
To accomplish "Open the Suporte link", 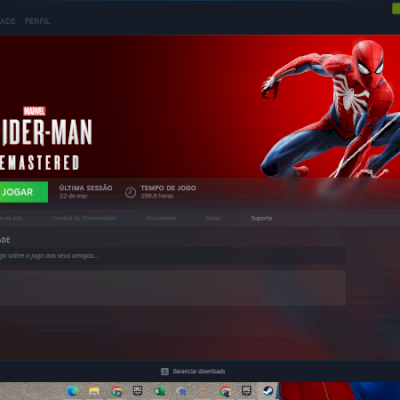I will point(261,218).
